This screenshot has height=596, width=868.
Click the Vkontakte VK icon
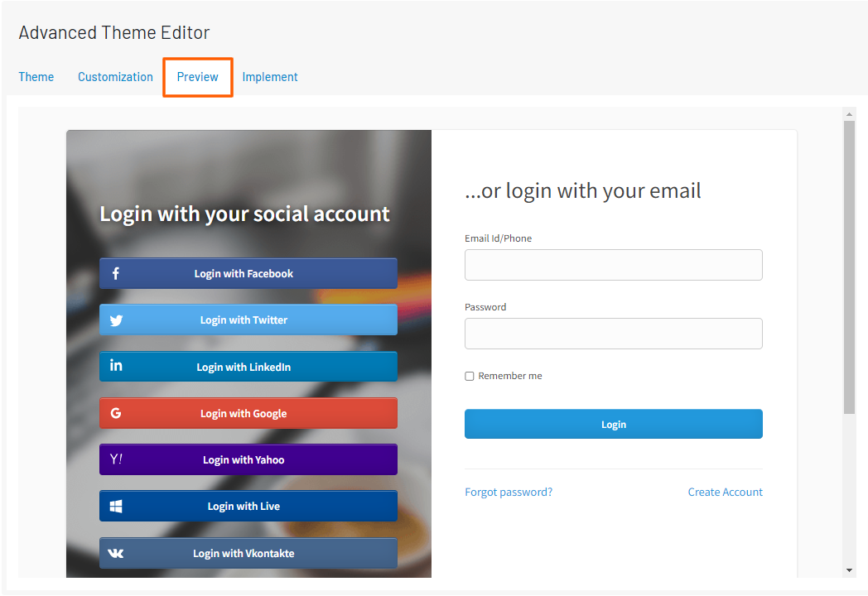point(116,553)
